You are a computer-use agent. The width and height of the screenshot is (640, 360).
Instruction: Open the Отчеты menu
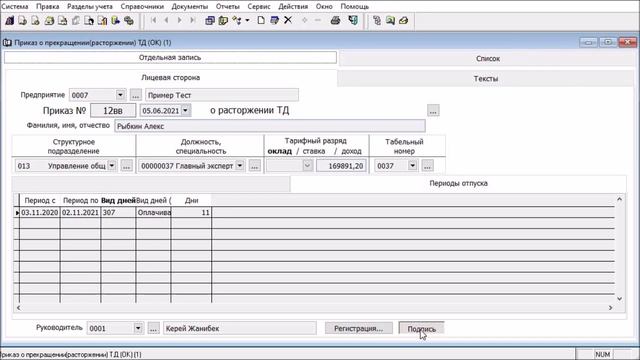coord(228,7)
